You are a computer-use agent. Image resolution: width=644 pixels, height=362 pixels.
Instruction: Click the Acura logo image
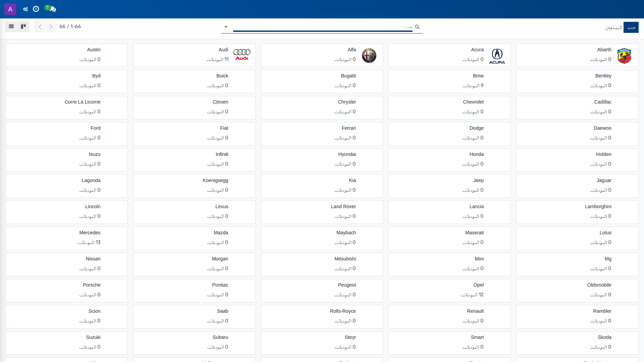(497, 56)
